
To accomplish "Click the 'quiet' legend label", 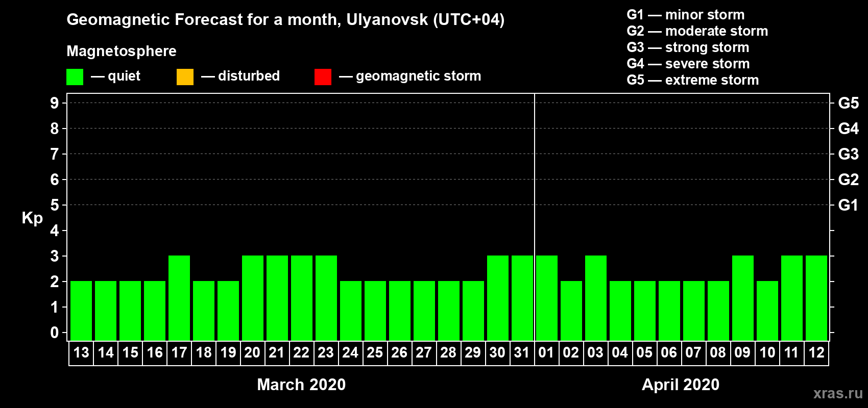I will [124, 76].
